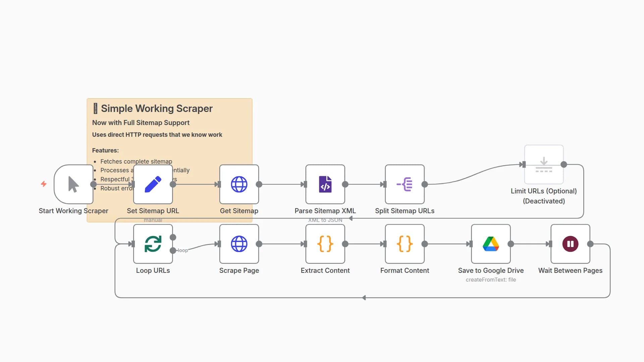The height and width of the screenshot is (362, 644).
Task: Select the Loop URLs refresh icon
Action: point(153,244)
